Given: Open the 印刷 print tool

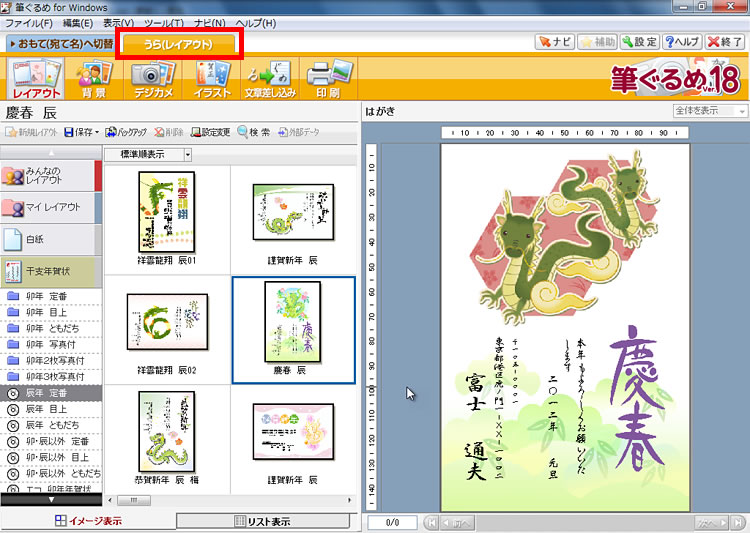Looking at the screenshot, I should pos(329,78).
